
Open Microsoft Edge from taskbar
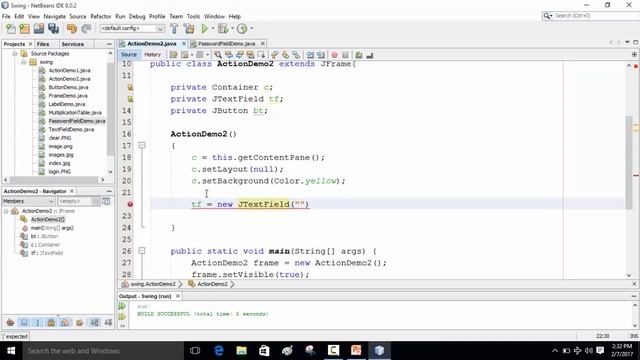point(218,351)
